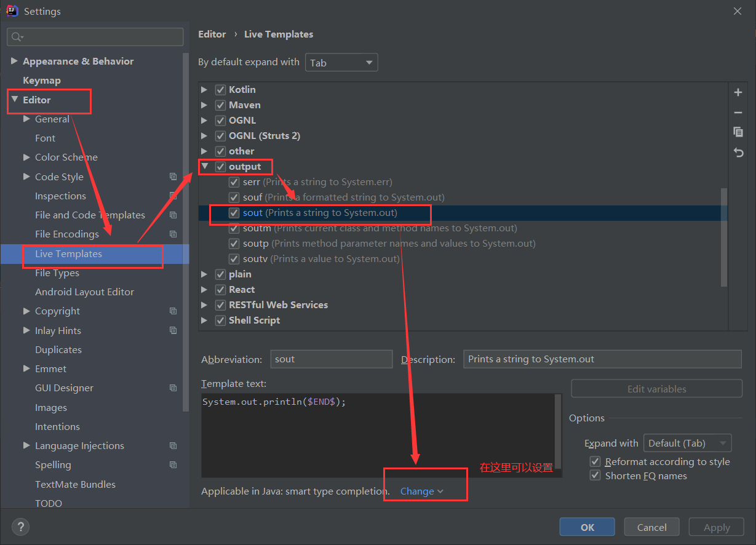This screenshot has width=756, height=545.
Task: Collapse the Editor settings section
Action: [x=15, y=99]
